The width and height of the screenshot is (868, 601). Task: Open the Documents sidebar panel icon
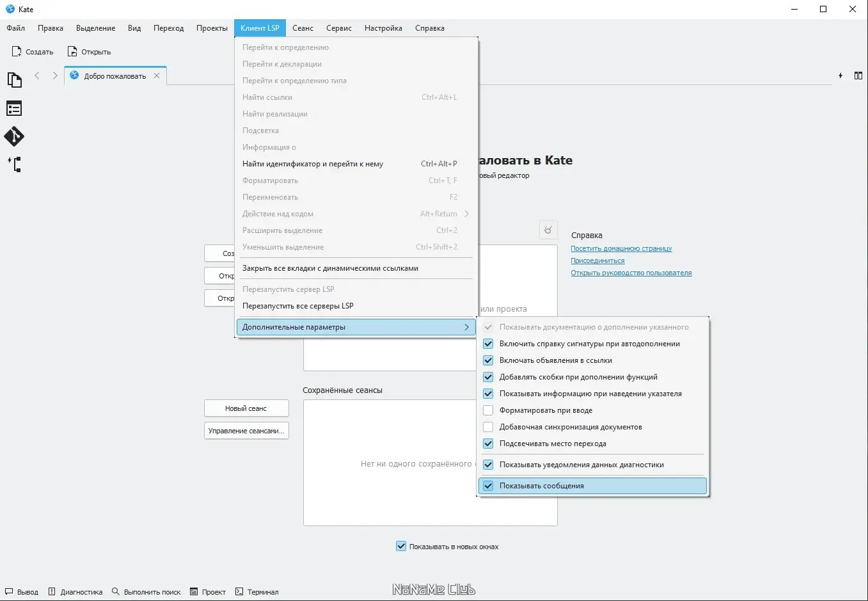click(x=14, y=80)
